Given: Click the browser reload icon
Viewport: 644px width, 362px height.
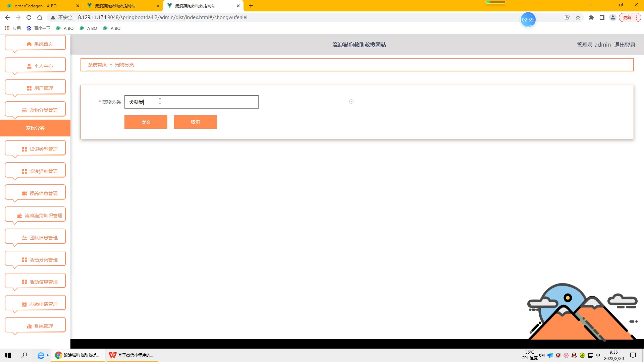Looking at the screenshot, I should [x=29, y=17].
